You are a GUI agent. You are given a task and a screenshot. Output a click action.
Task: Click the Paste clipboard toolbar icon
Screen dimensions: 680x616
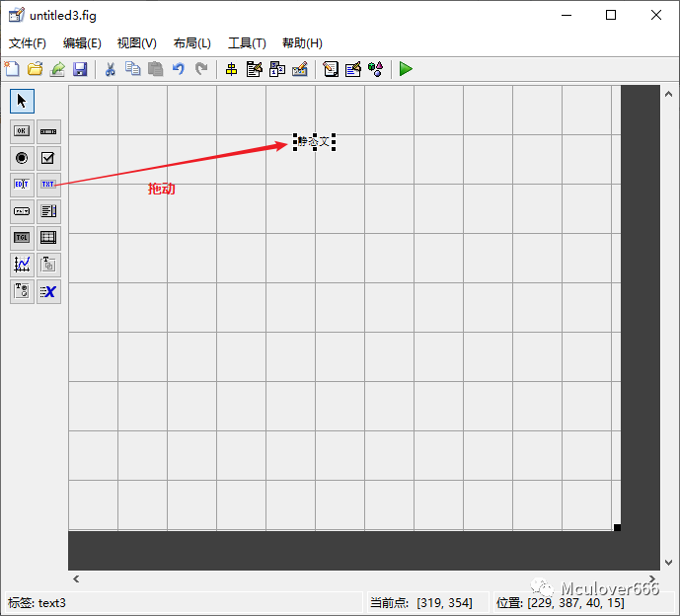click(x=155, y=69)
